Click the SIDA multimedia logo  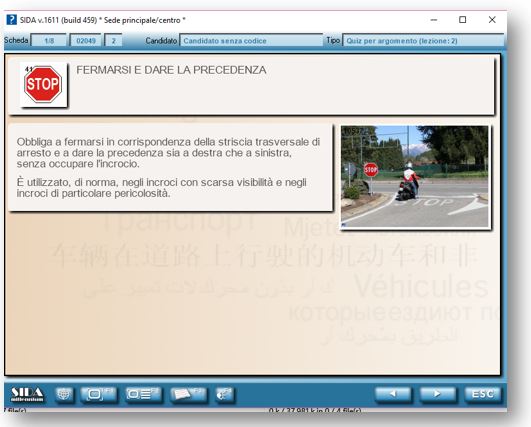[27, 394]
